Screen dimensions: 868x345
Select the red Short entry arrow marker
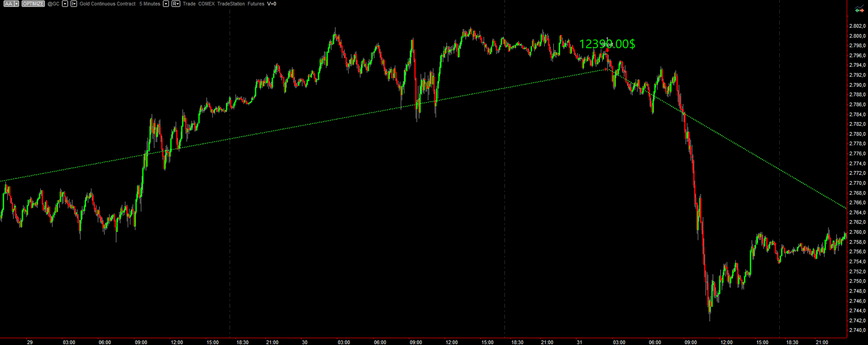pyautogui.click(x=607, y=49)
